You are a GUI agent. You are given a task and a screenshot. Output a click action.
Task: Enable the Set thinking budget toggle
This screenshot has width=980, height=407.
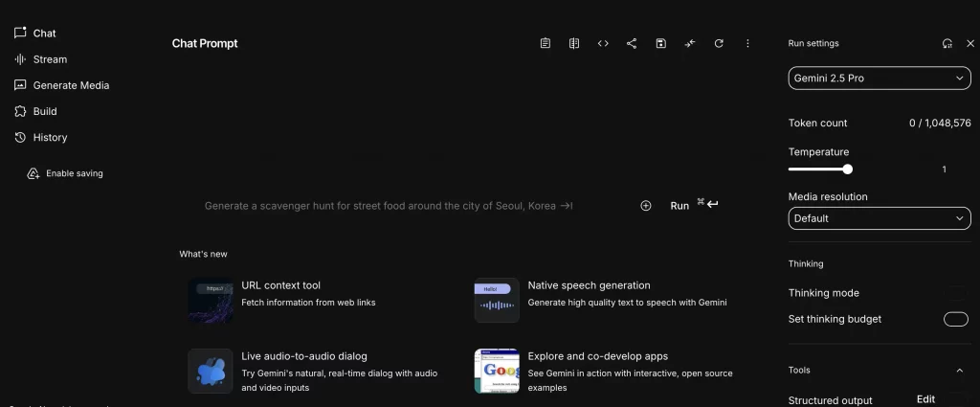point(955,319)
